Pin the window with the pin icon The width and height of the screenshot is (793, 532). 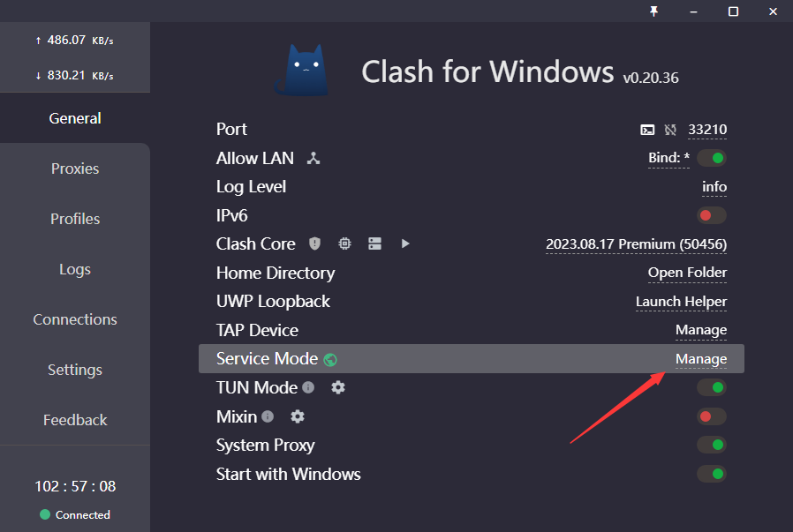click(x=654, y=11)
